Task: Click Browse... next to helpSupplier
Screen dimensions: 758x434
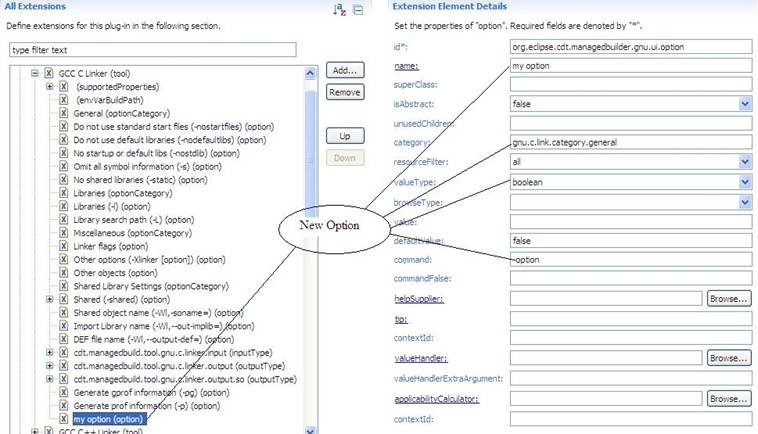Action: coord(729,299)
